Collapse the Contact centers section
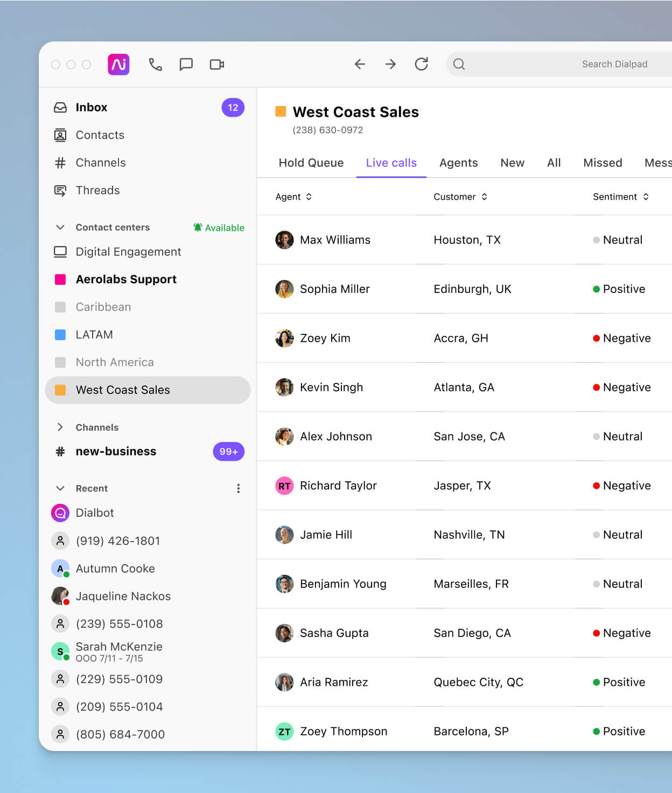 click(60, 227)
